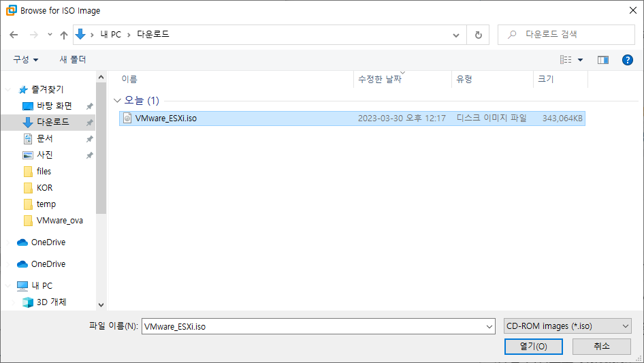
Task: Open view options dropdown arrow
Action: (x=580, y=60)
